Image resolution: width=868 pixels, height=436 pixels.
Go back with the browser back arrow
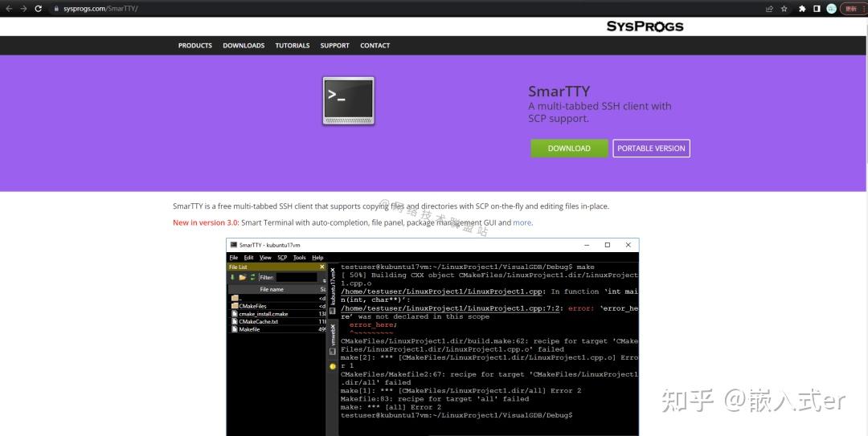click(x=9, y=9)
